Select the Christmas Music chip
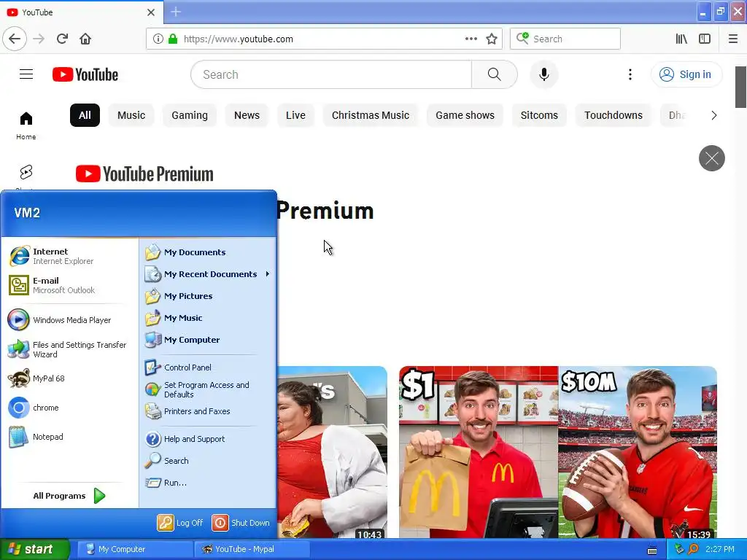The width and height of the screenshot is (747, 560). [370, 115]
